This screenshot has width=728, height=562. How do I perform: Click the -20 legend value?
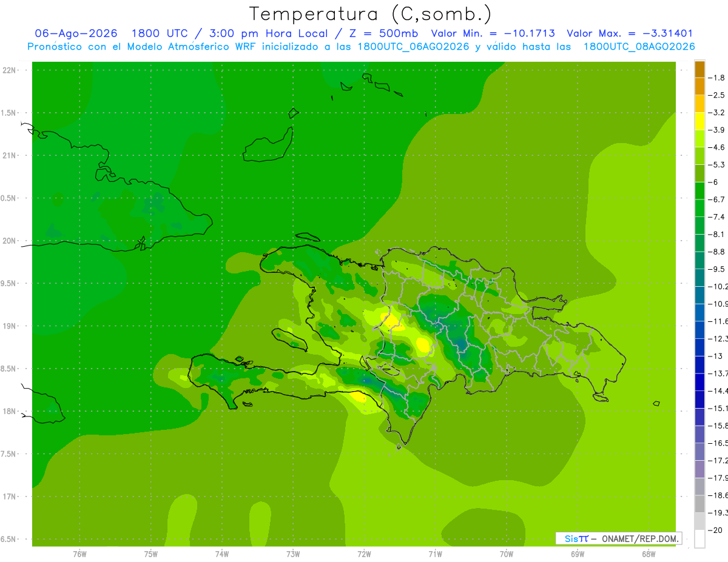pos(716,530)
